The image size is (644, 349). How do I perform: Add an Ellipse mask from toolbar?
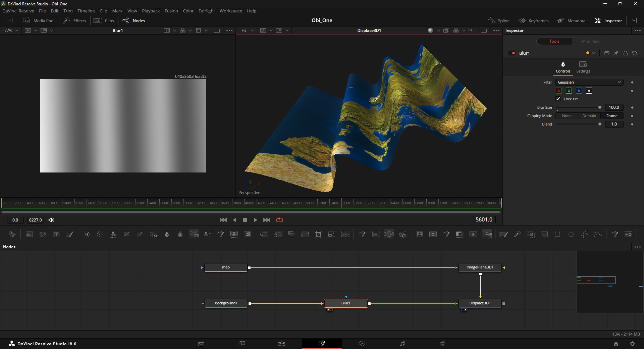571,234
